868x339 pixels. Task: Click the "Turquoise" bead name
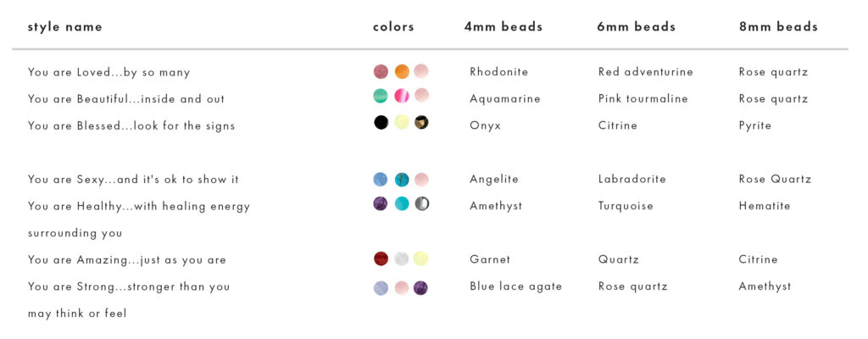pyautogui.click(x=626, y=205)
